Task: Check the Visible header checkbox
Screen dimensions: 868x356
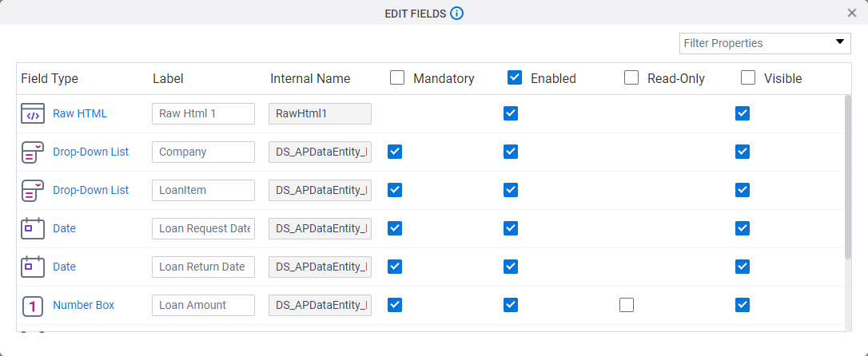Action: [x=748, y=77]
